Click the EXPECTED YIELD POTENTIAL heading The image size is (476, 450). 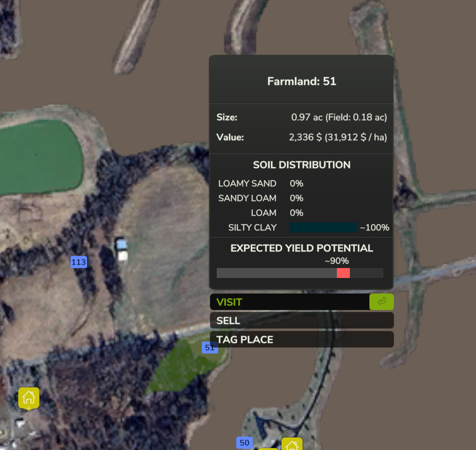[x=301, y=248]
